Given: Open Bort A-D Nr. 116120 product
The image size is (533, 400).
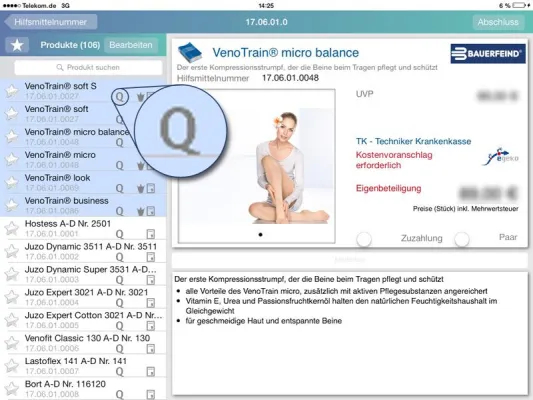Looking at the screenshot, I should tap(65, 384).
